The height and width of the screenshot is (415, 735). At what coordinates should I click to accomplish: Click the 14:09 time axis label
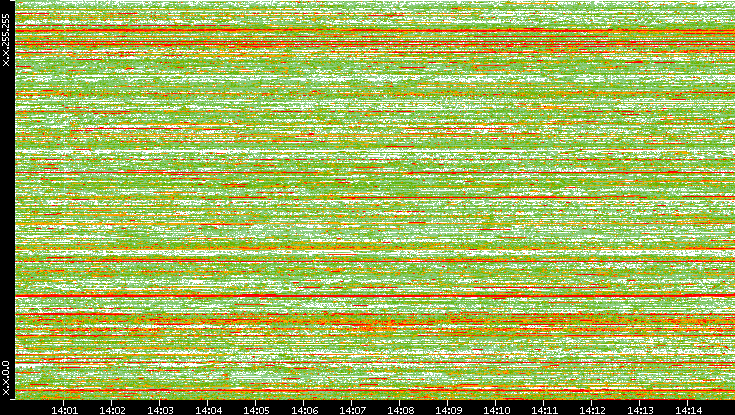click(448, 410)
